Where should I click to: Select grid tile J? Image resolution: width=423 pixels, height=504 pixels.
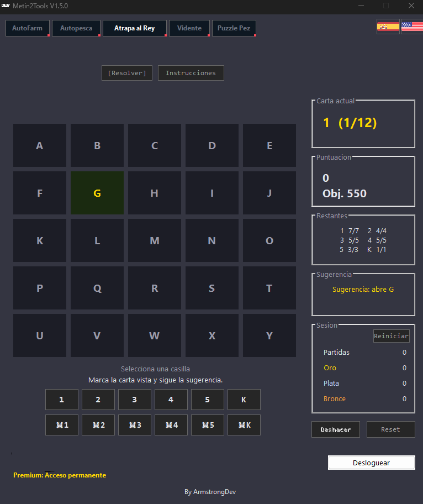(x=269, y=193)
